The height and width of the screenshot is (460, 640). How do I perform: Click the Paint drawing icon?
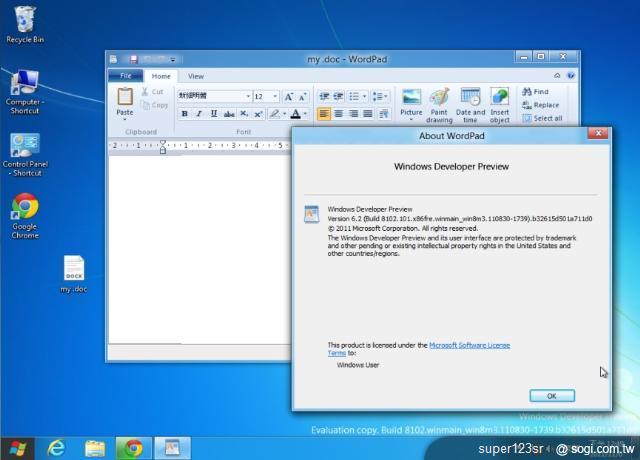[439, 97]
